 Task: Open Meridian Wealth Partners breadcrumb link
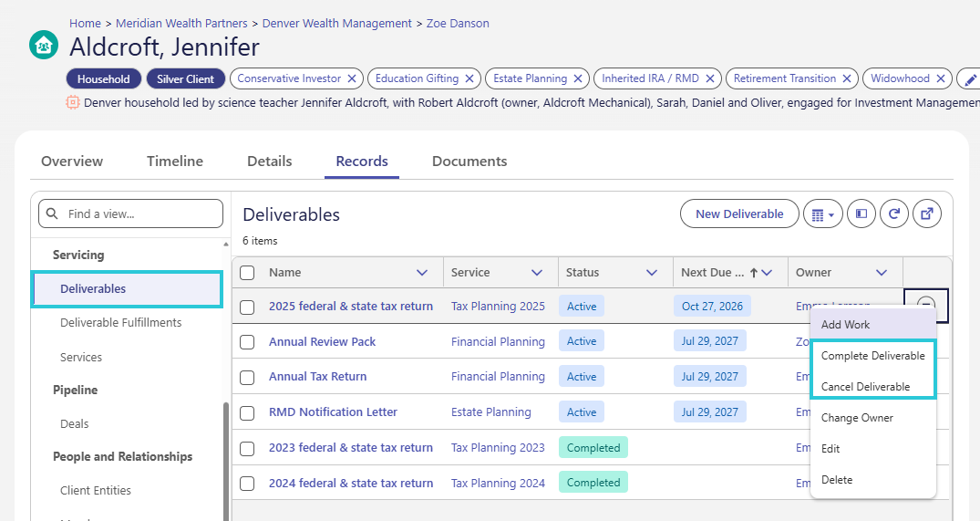click(182, 23)
